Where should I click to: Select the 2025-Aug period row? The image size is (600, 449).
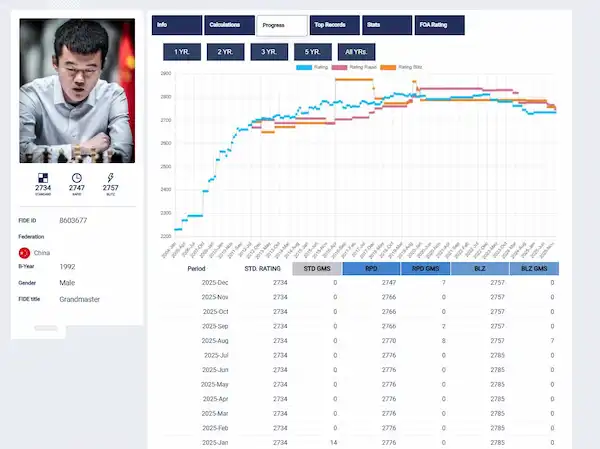pos(360,341)
